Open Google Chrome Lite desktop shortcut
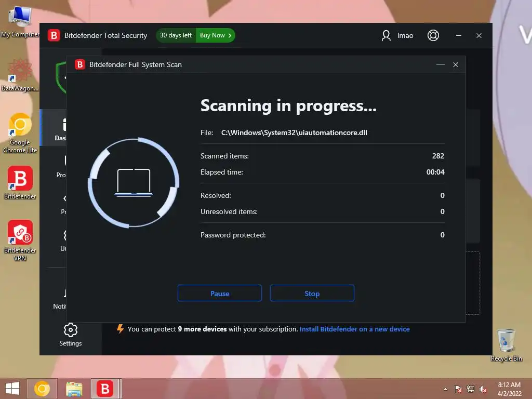 [20, 133]
